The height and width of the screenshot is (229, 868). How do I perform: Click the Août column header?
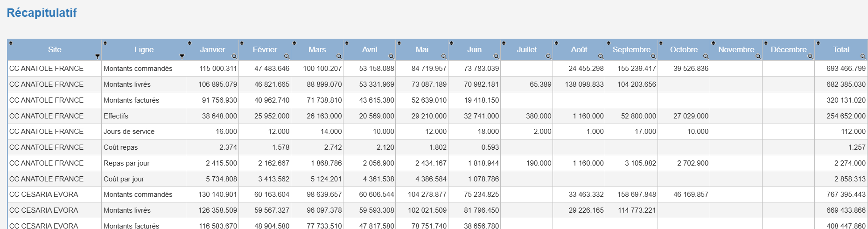(x=579, y=49)
